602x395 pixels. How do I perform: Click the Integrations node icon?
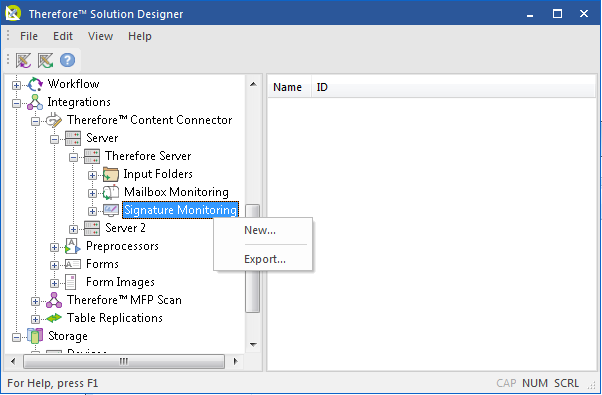[x=35, y=102]
